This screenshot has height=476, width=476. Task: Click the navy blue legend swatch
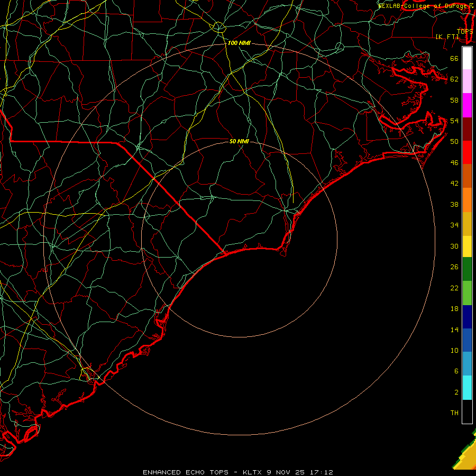(x=467, y=317)
